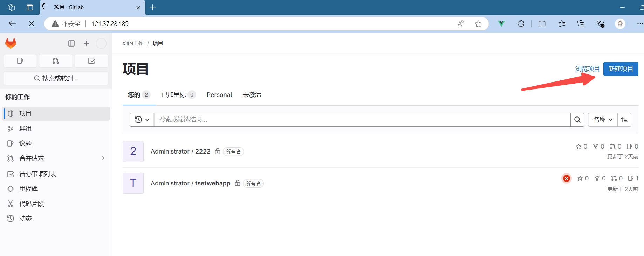Open the Vue devtools extension icon
Image resolution: width=644 pixels, height=256 pixels.
[501, 24]
